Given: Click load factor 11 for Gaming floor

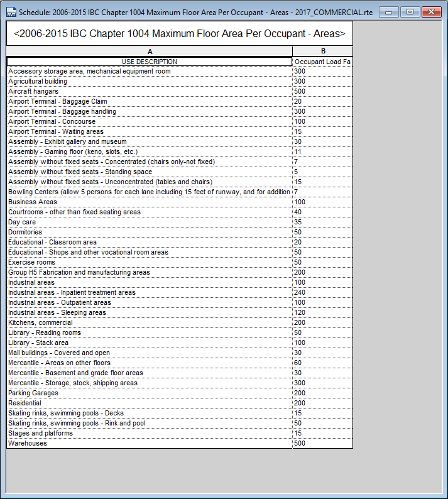Looking at the screenshot, I should (x=322, y=152).
